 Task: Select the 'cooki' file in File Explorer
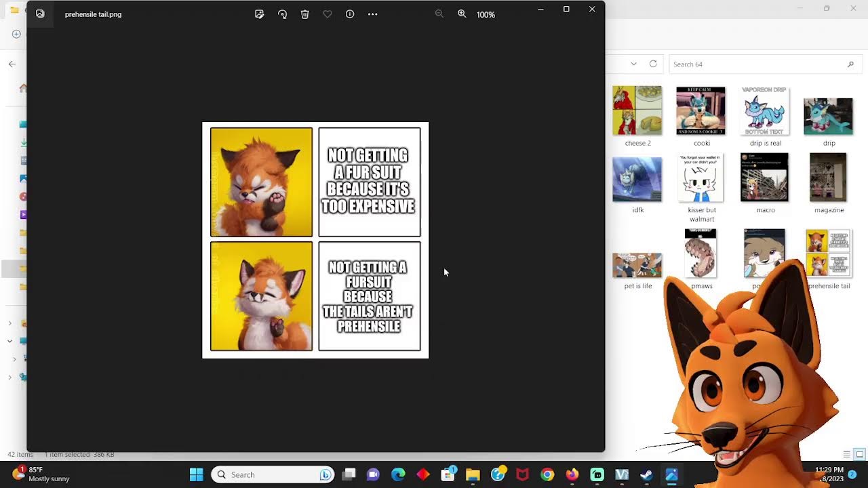pyautogui.click(x=701, y=110)
